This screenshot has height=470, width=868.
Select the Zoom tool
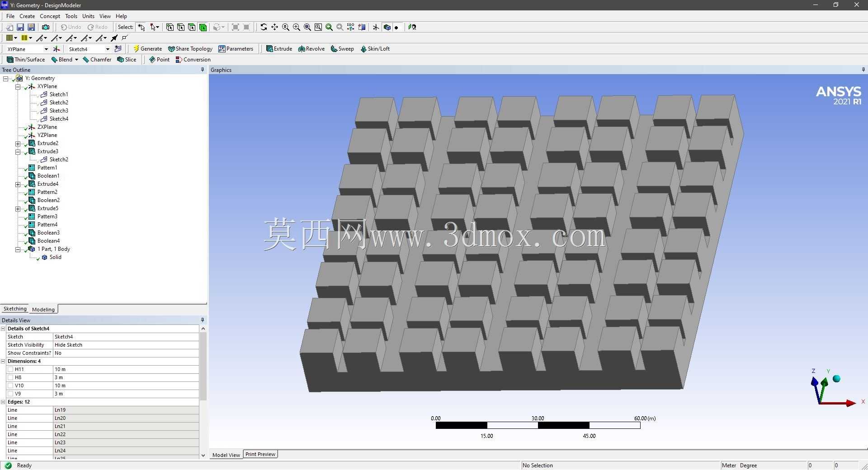point(286,27)
